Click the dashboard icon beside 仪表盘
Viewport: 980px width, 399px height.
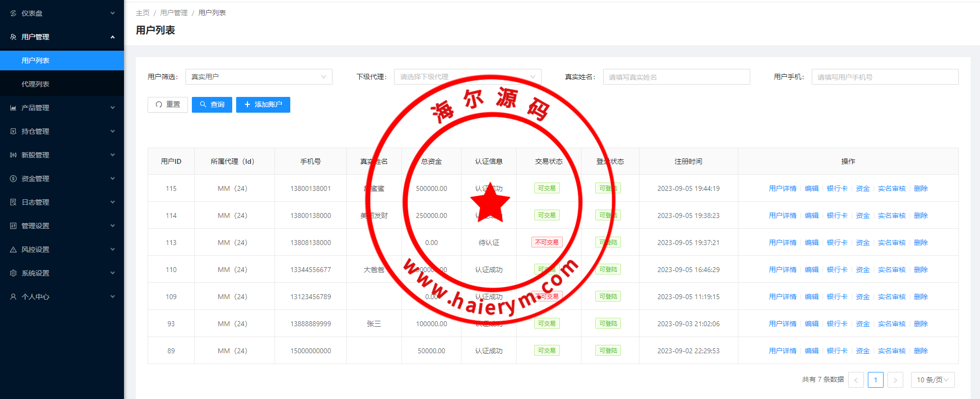(x=13, y=13)
